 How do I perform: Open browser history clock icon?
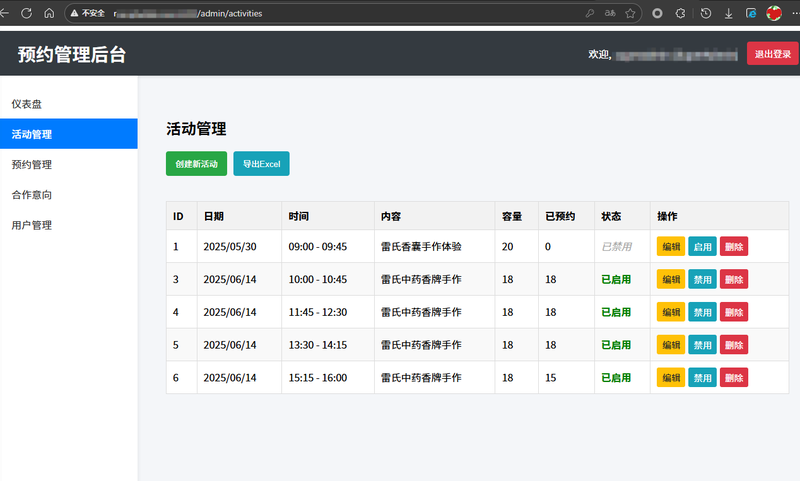point(706,14)
